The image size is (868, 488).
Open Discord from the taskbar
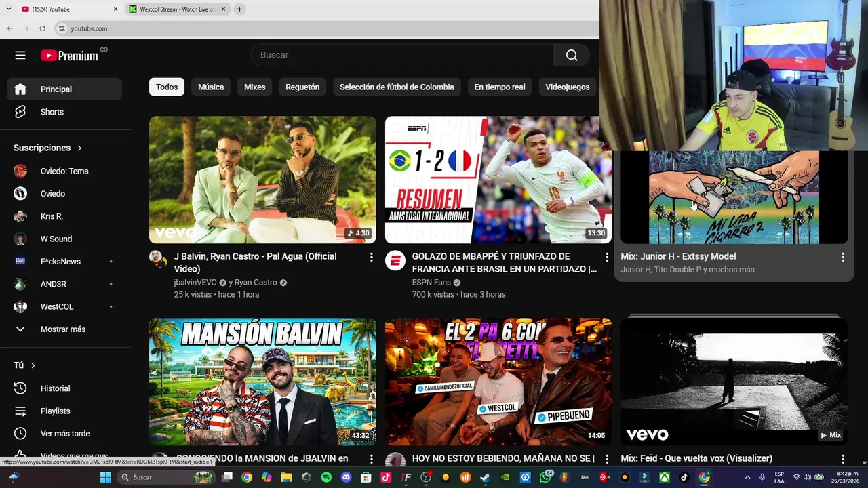347,477
